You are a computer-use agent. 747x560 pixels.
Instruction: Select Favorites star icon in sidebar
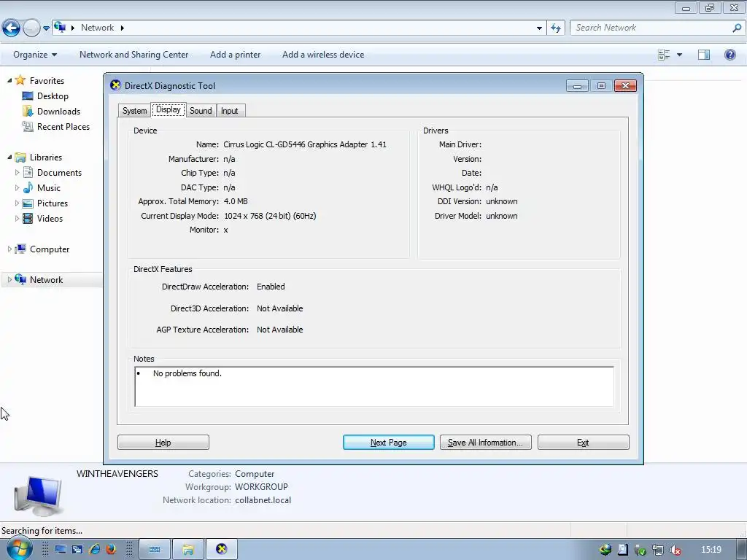[x=20, y=80]
